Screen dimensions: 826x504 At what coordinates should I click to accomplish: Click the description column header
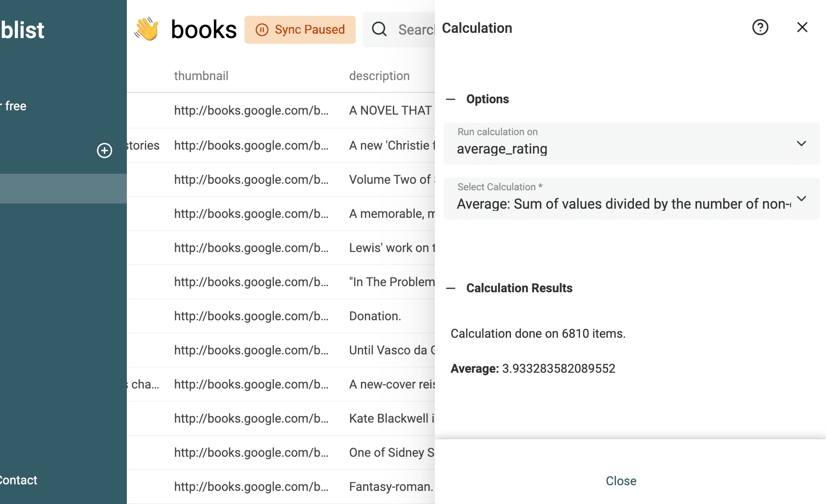379,76
